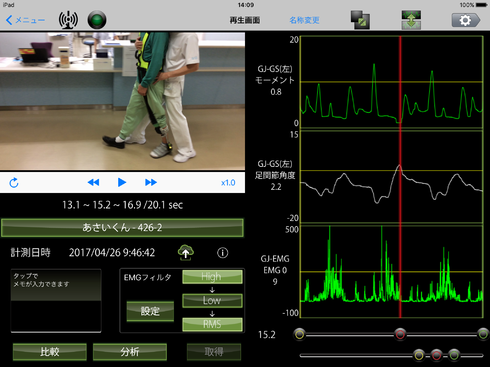
Task: Toggle the Low EMG filter
Action: 212,301
